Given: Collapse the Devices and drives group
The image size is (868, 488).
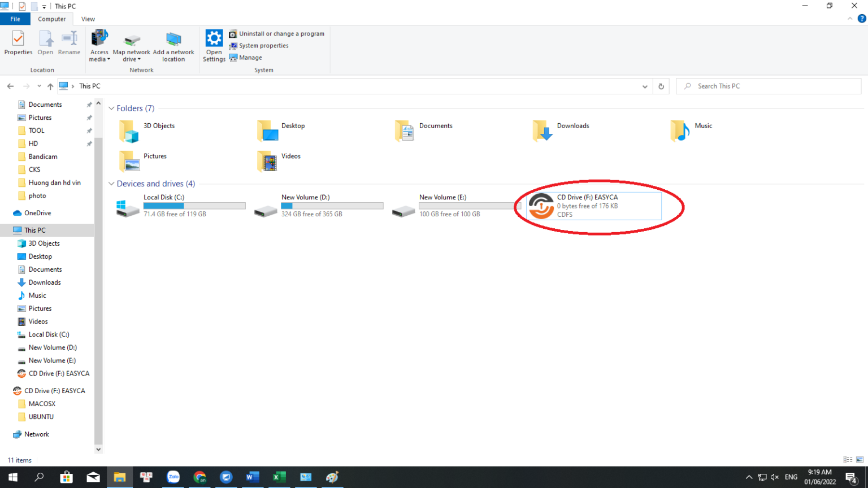Looking at the screenshot, I should coord(111,184).
